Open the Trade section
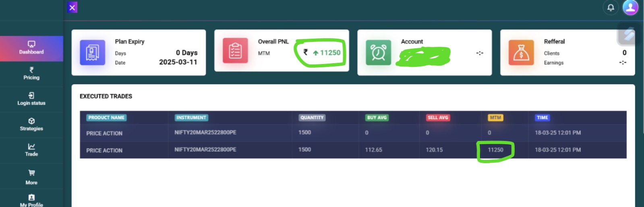 31,150
